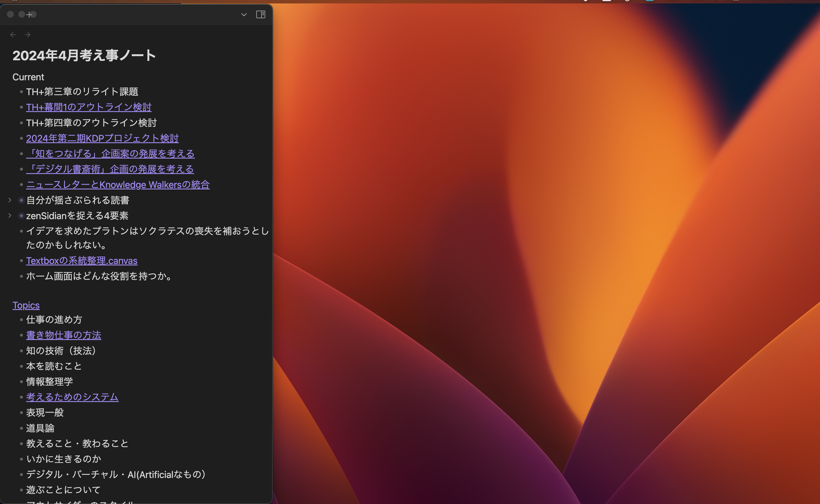Click the note title 2024年4月考え事ノート
Image resolution: width=820 pixels, height=504 pixels.
pos(84,55)
